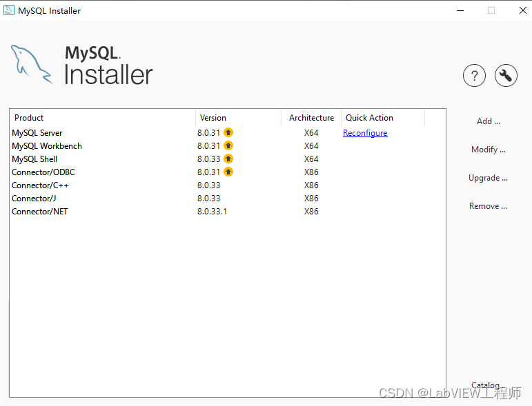Select the Connector/J row
The image size is (532, 406).
227,199
